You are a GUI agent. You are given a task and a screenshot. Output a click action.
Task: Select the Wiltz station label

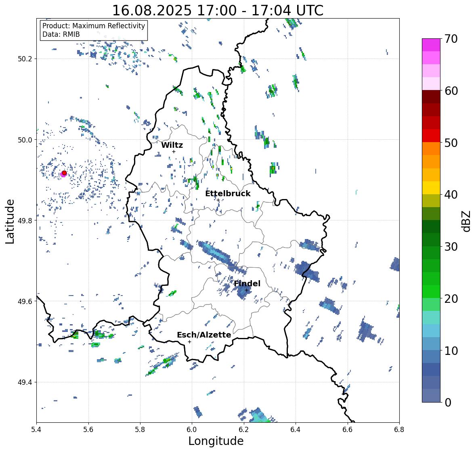172,145
